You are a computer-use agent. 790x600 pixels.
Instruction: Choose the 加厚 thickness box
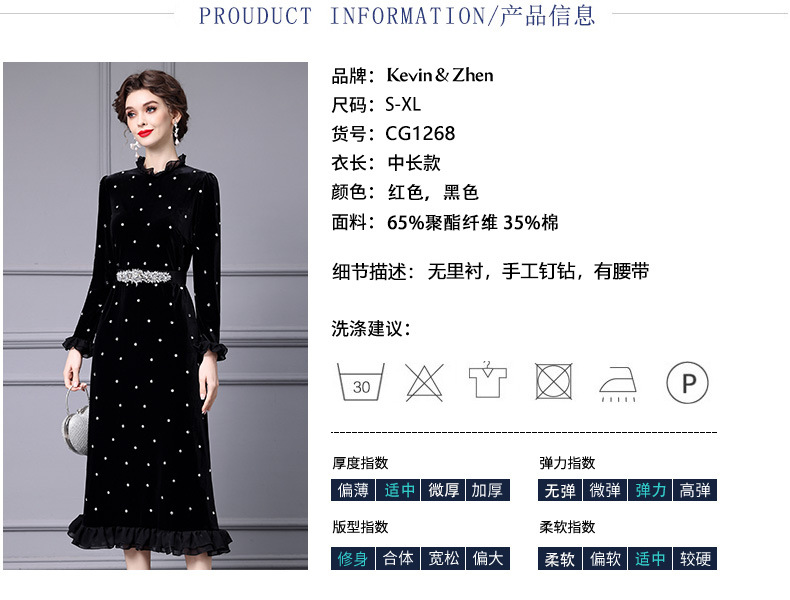[488, 490]
